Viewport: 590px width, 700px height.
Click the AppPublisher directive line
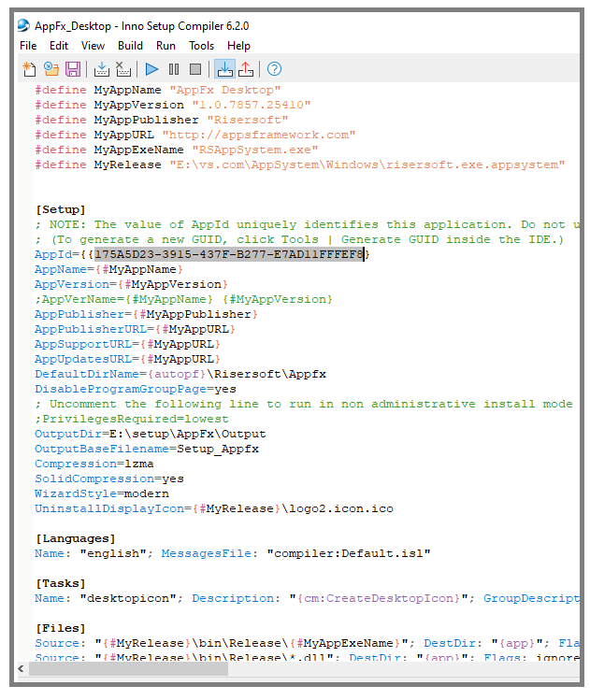[146, 314]
